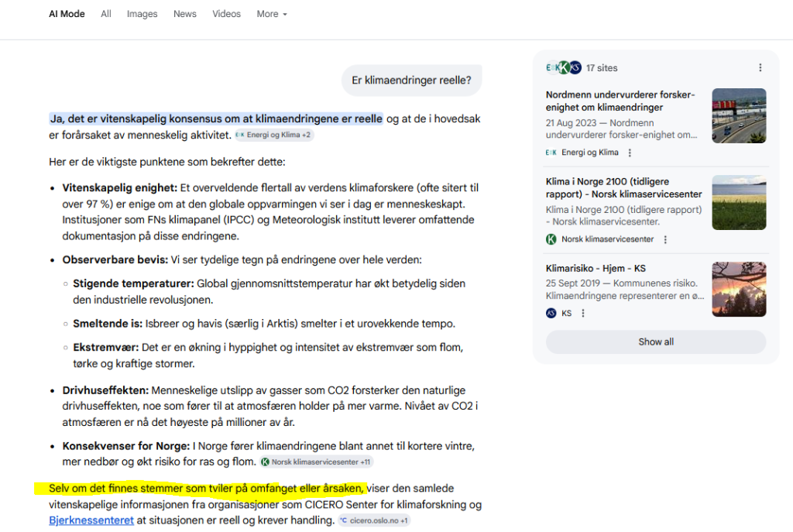Click the Norsk klimaservicesenter source name in sidebar
Image resolution: width=793 pixels, height=532 pixels.
click(607, 239)
